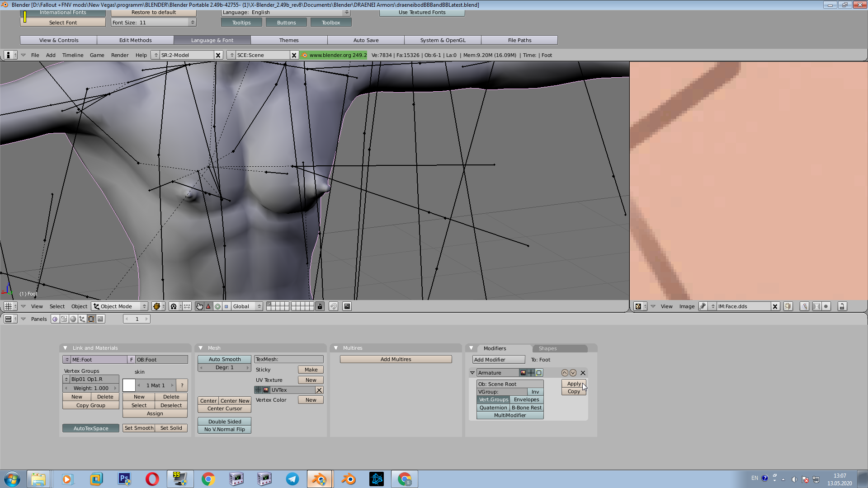The height and width of the screenshot is (488, 868).
Task: Toggle MultiModifier option
Action: (510, 415)
